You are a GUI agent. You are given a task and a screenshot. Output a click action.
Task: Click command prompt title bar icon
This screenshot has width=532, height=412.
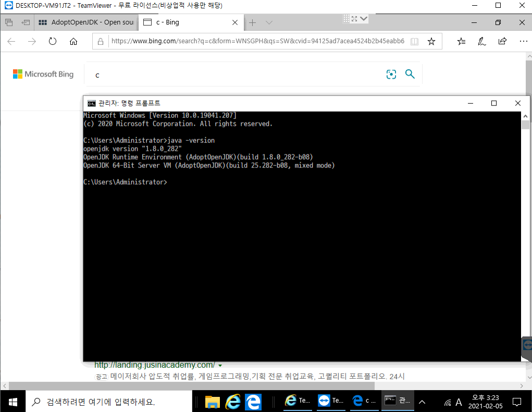click(91, 103)
